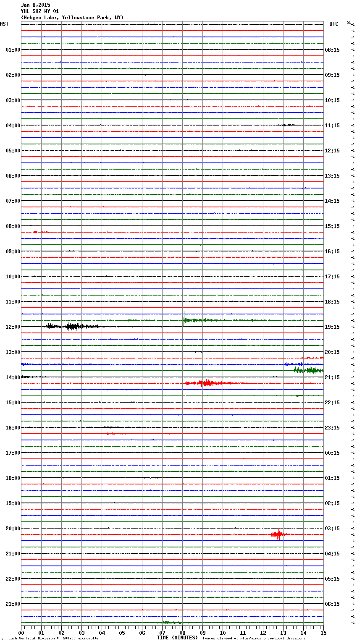The height and width of the screenshot is (644, 357).
Task: Select the 16:00 MST hour label
Action: click(x=13, y=428)
